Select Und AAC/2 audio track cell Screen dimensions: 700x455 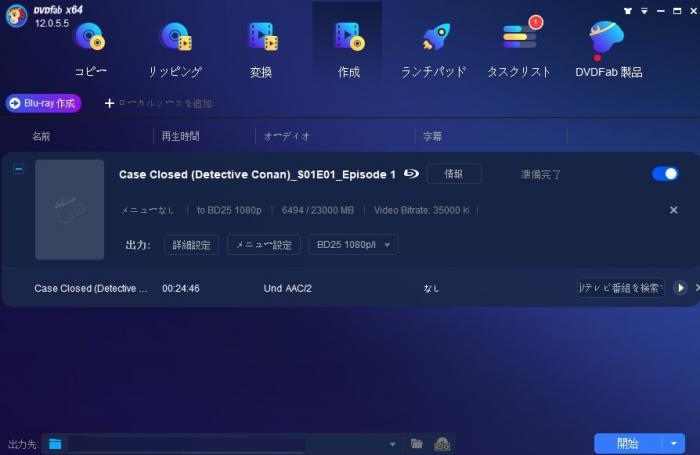point(288,288)
